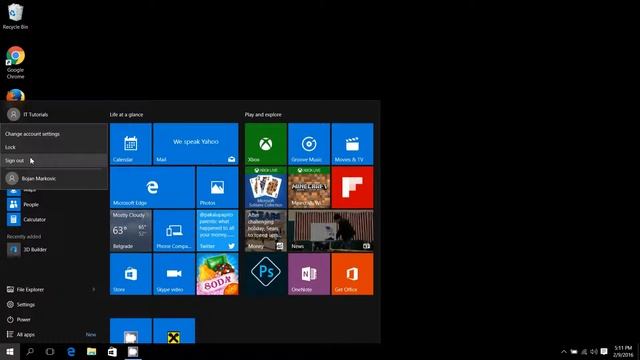
Task: Open the Mail tile
Action: pos(196,144)
